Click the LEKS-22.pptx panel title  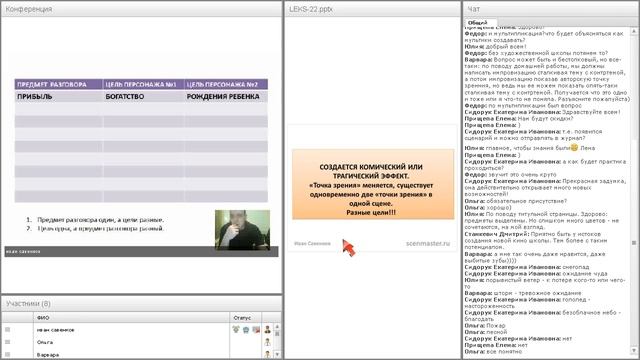(x=311, y=9)
